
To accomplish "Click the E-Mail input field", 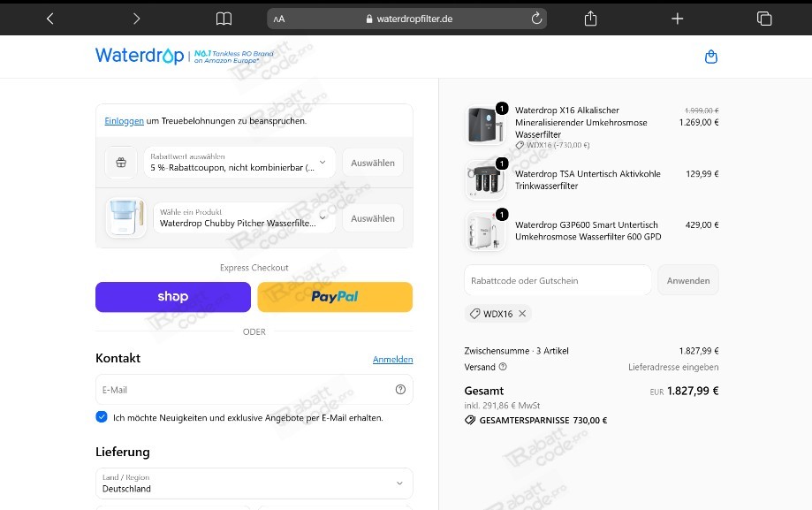I will (x=254, y=390).
